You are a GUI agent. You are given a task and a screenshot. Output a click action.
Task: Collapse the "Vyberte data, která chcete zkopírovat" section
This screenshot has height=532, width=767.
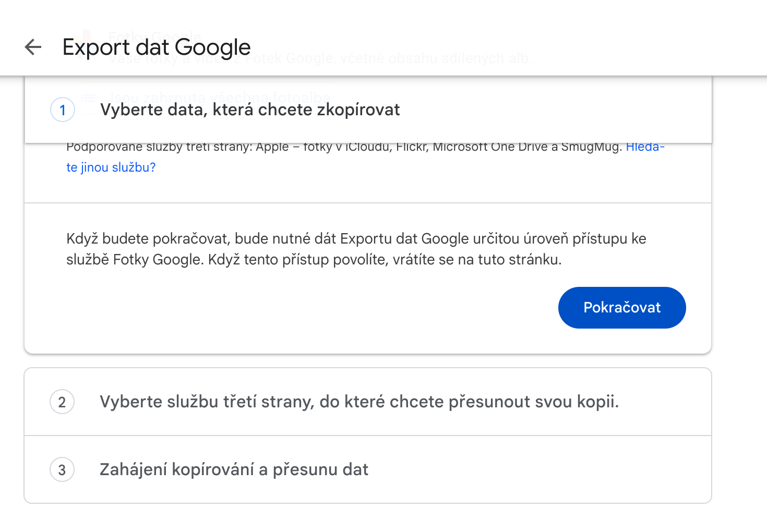coord(250,110)
